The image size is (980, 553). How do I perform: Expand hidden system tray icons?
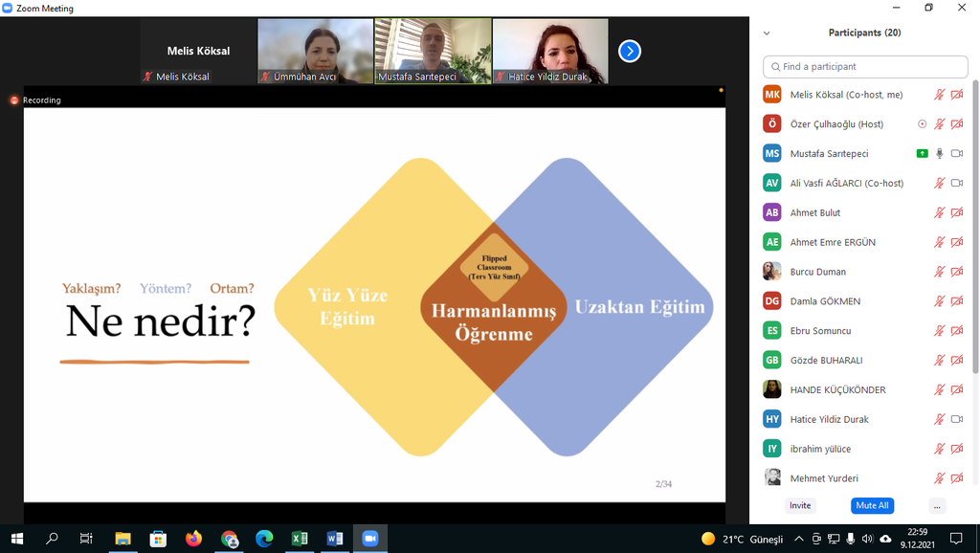[798, 539]
